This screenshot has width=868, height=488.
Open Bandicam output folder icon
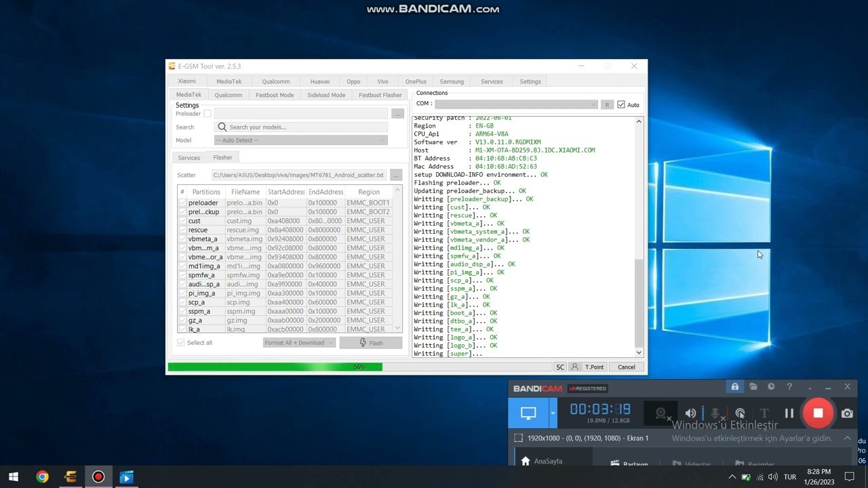[x=753, y=387]
